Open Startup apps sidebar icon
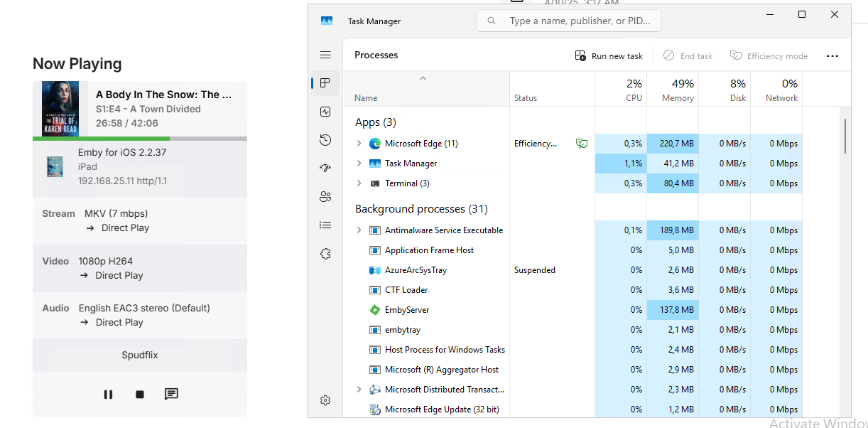 pyautogui.click(x=325, y=168)
